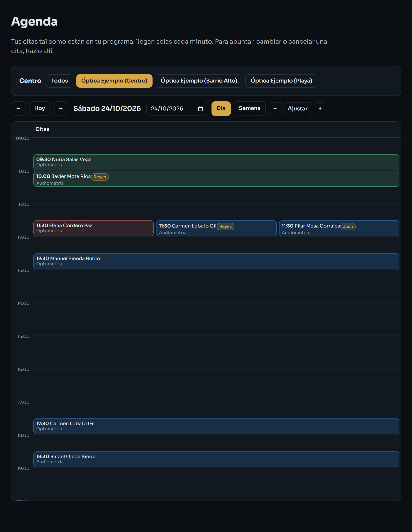The height and width of the screenshot is (532, 412).
Task: Click the Centro filter label
Action: coord(30,81)
